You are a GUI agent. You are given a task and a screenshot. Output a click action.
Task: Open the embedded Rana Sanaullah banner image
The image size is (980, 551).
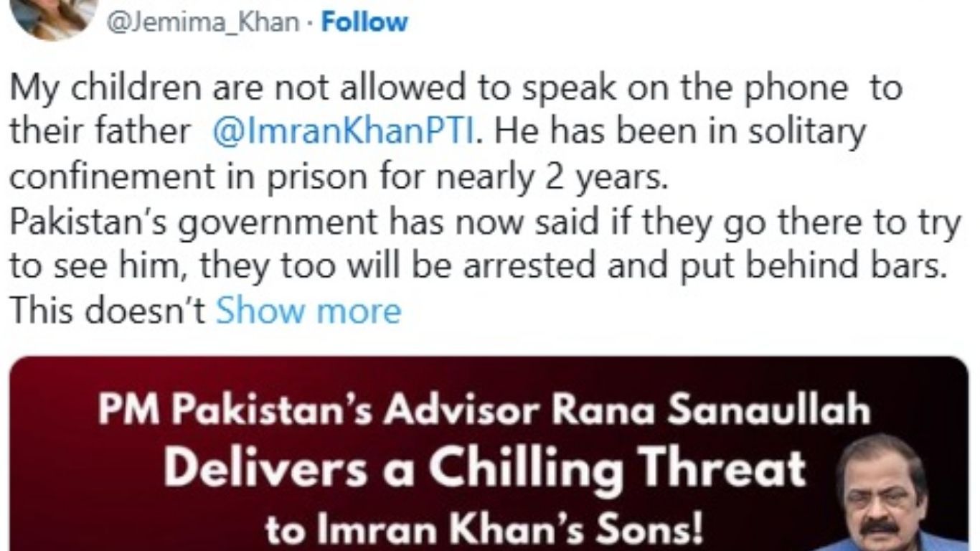(x=490, y=453)
